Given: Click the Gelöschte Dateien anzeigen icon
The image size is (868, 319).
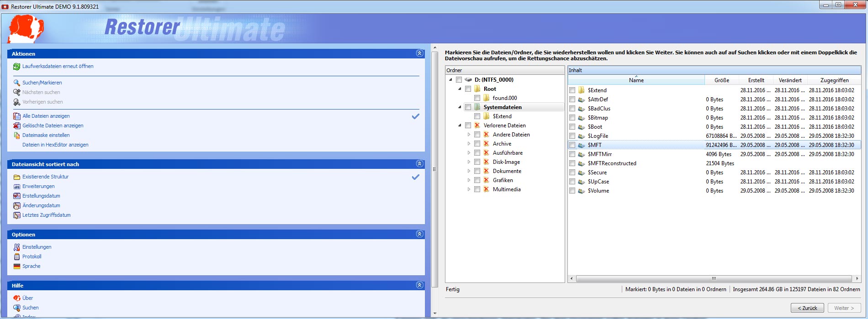Looking at the screenshot, I should 17,126.
